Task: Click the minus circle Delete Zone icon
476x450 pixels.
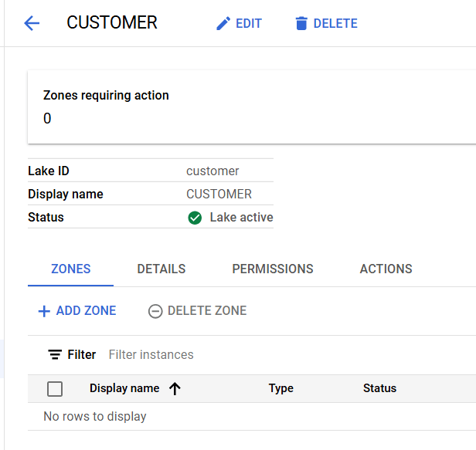Action: 155,311
